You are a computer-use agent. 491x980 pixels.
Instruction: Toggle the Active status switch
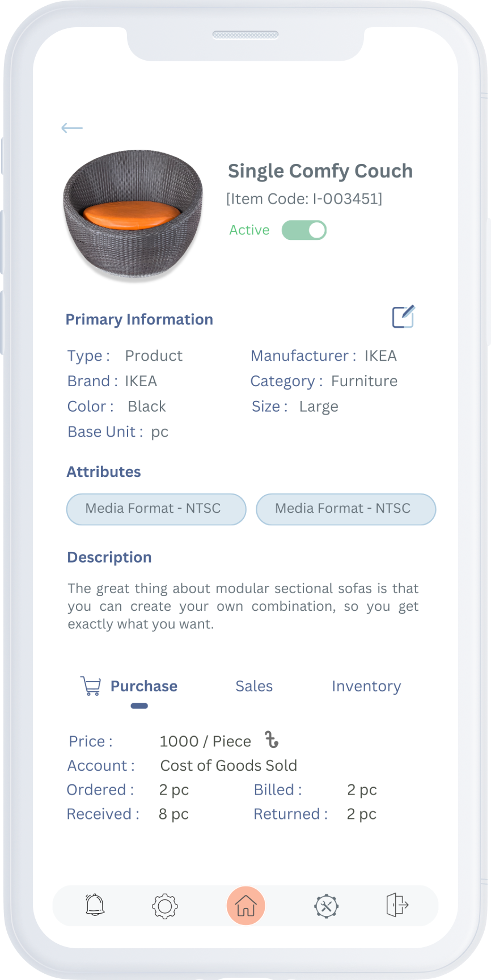coord(304,230)
